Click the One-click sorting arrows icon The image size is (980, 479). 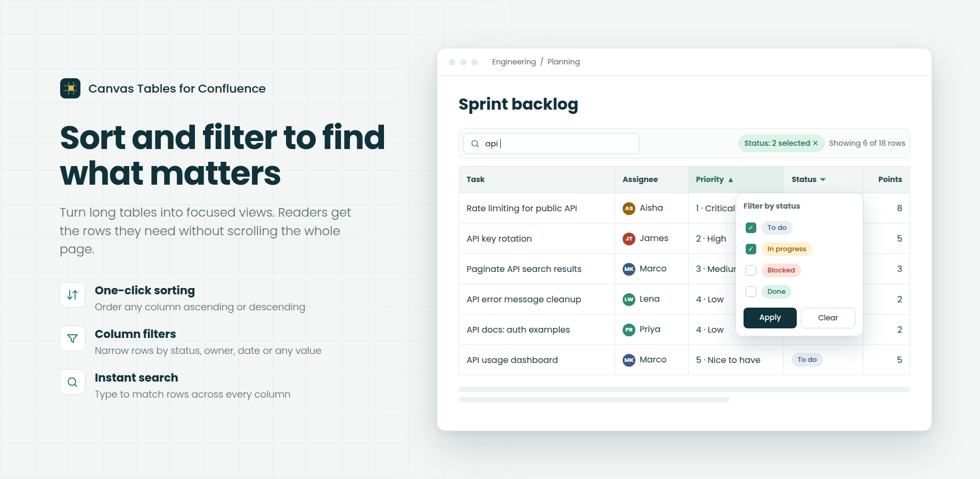pos(72,295)
